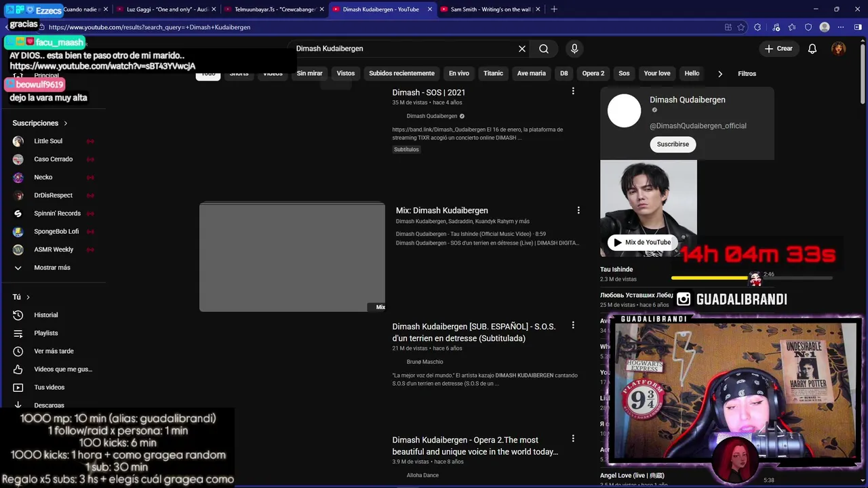Select the Sos filter chip
The height and width of the screenshot is (488, 868).
pyautogui.click(x=624, y=73)
